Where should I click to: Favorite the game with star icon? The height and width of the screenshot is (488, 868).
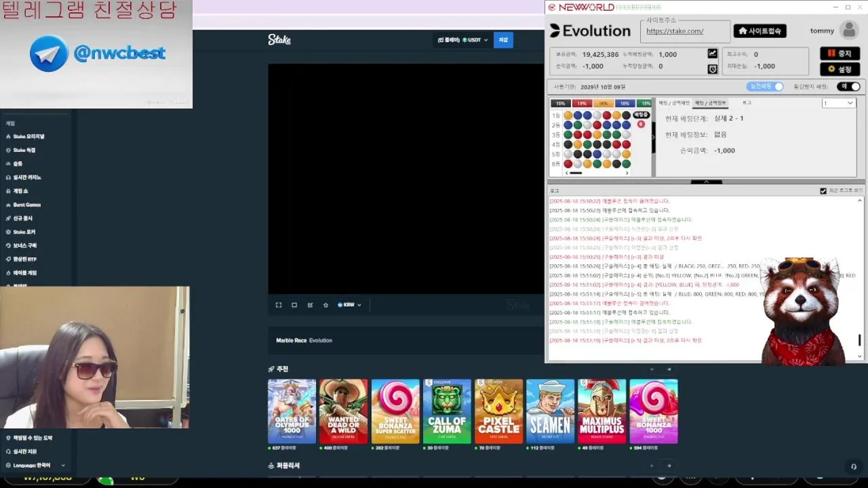325,305
